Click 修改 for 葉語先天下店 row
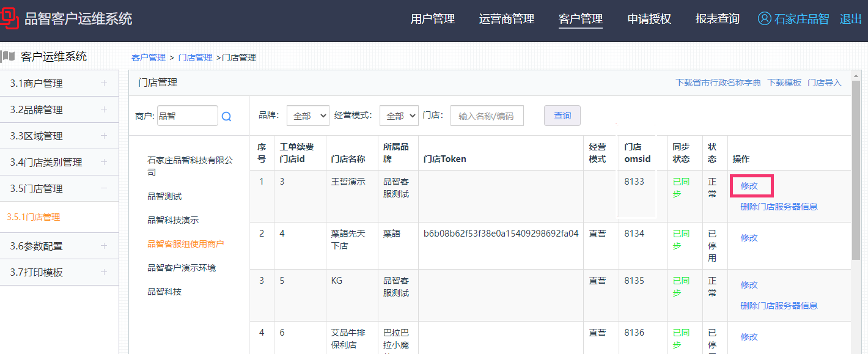The image size is (868, 354). (749, 238)
